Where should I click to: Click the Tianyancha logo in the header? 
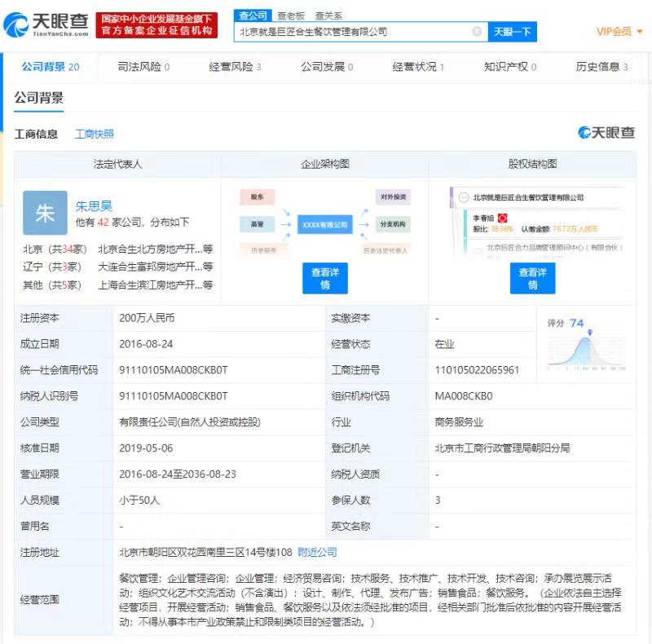pyautogui.click(x=46, y=24)
